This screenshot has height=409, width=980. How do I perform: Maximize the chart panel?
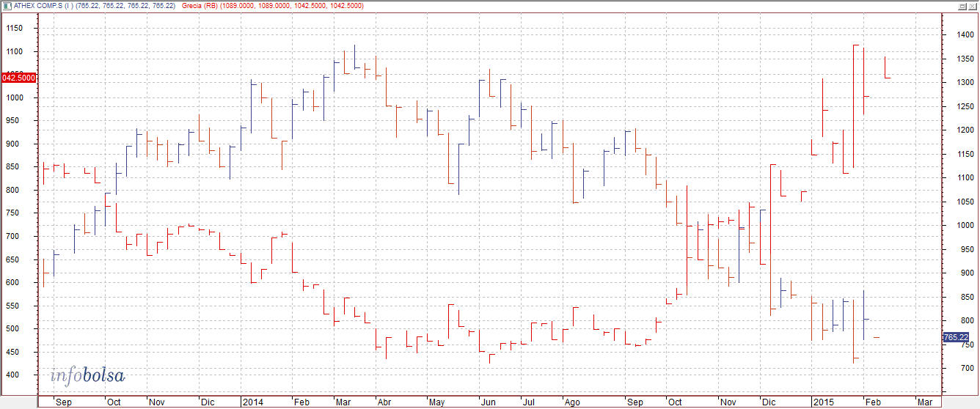(x=962, y=5)
